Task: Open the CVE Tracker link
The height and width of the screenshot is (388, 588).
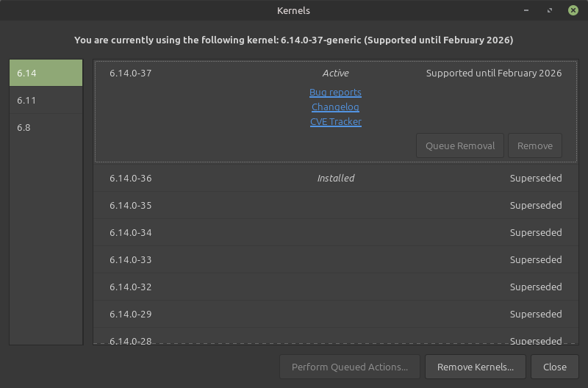Action: coord(335,122)
